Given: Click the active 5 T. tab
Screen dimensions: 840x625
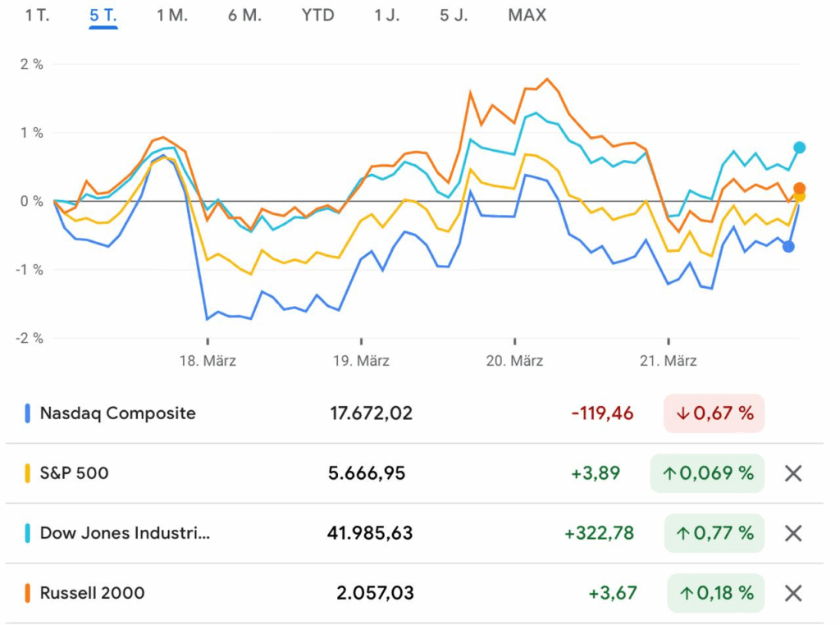Looking at the screenshot, I should point(103,16).
